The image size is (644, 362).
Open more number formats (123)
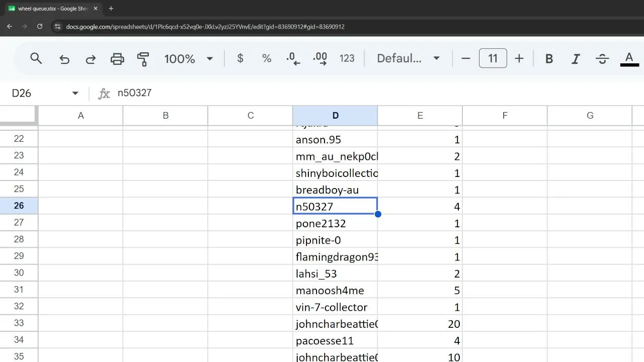click(347, 58)
